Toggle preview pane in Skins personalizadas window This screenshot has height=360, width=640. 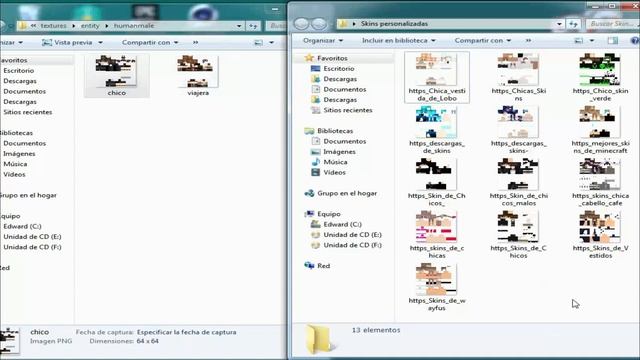613,40
